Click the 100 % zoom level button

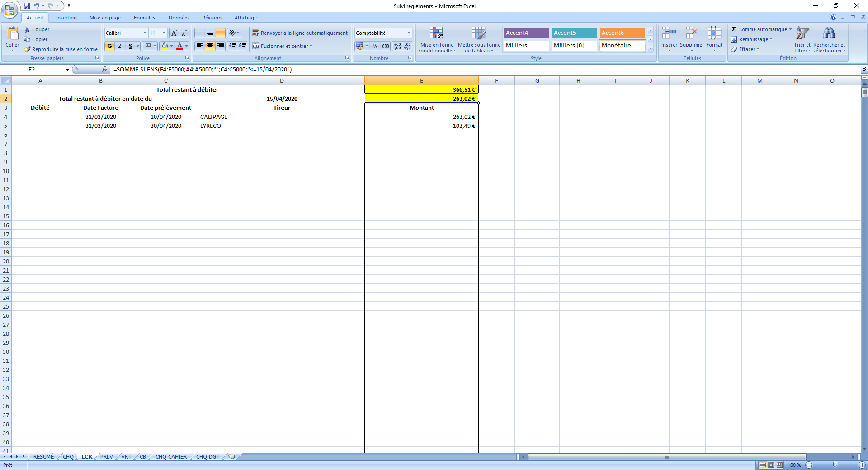click(x=794, y=465)
